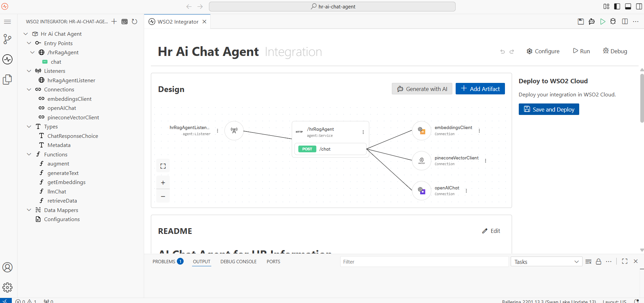
Task: Open the Source Control view in activity bar
Action: point(7,39)
